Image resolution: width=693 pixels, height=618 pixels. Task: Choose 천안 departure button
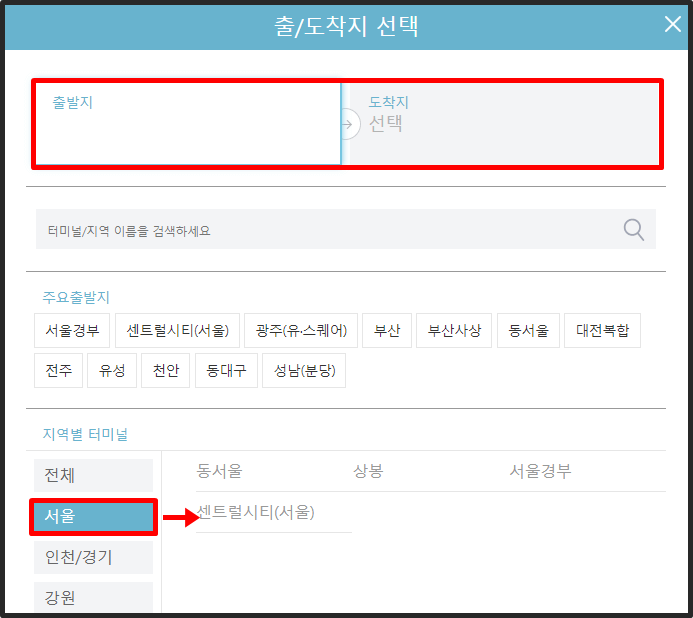[165, 370]
